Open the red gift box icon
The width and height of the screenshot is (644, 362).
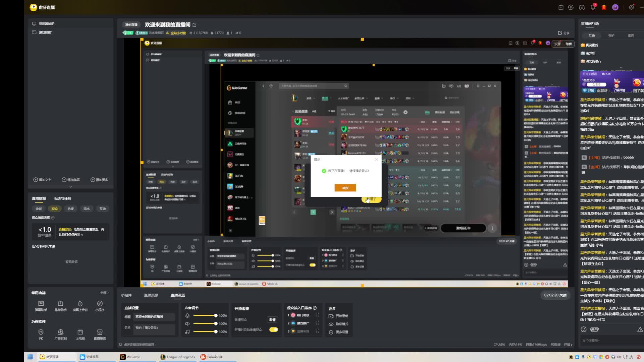pyautogui.click(x=604, y=7)
